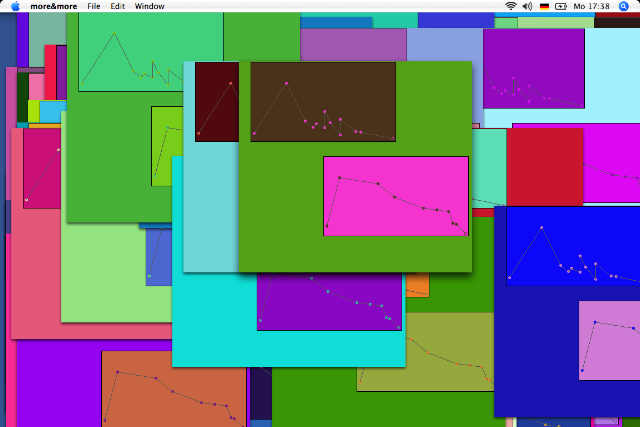Click the crimson pink graph panel at left
The width and height of the screenshot is (640, 427).
[42, 168]
